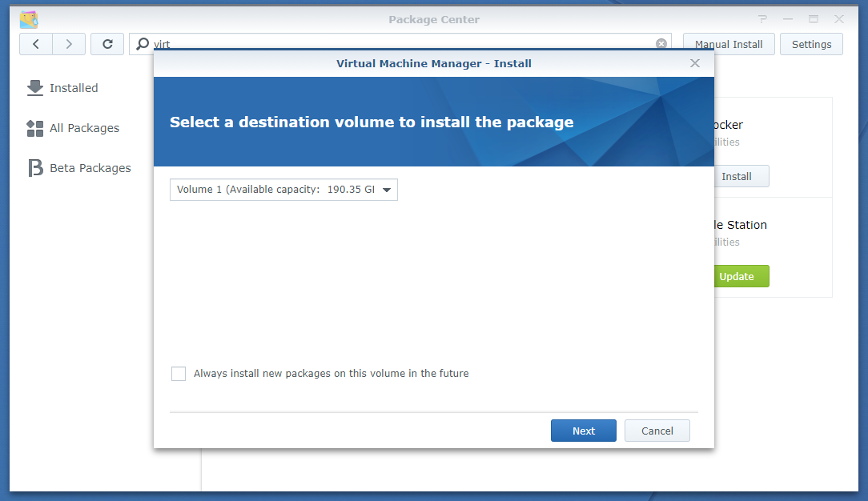Open Package Center Settings
868x501 pixels.
pos(811,44)
